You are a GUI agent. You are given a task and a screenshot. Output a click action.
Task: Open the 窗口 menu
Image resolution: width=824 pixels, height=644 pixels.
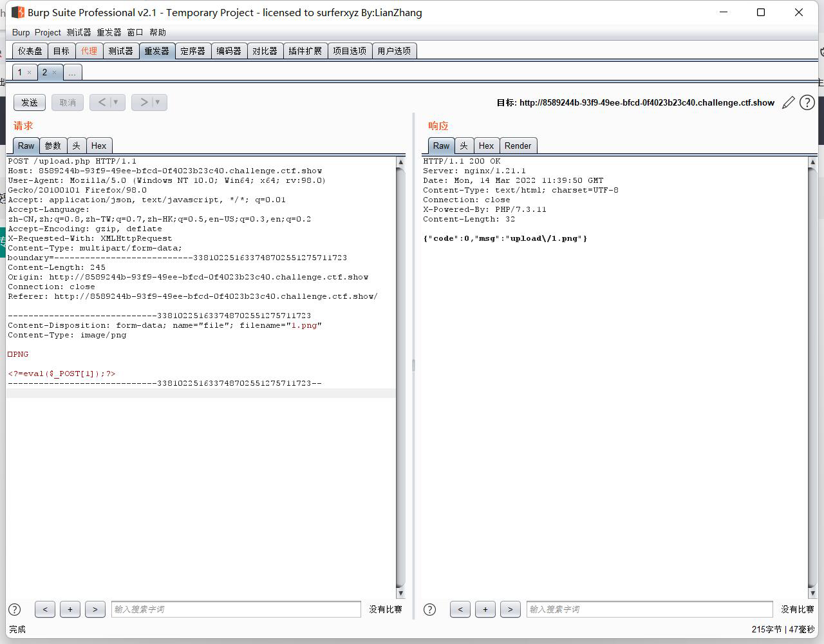[x=135, y=32]
